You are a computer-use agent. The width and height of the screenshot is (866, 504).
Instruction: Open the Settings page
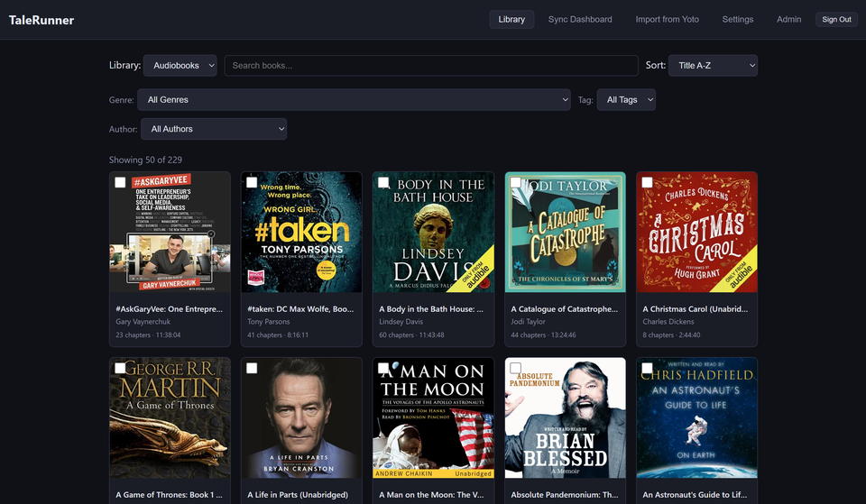tap(738, 19)
